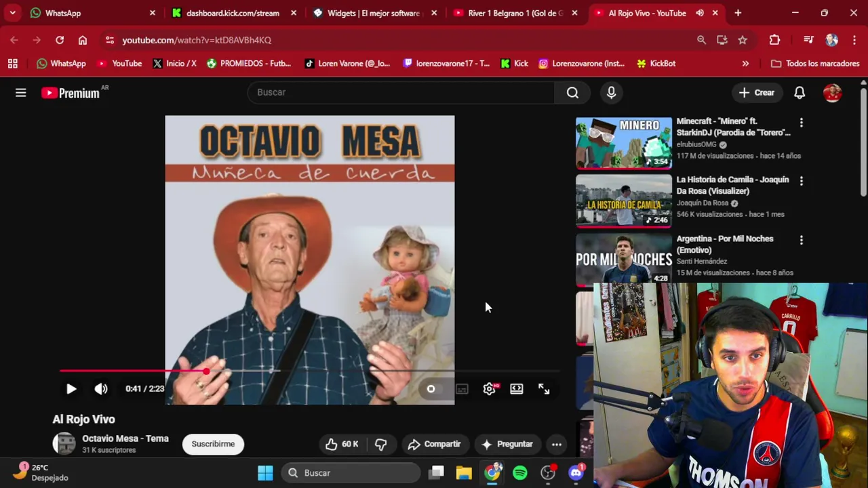
Task: Switch to the Widgets tab
Action: 375,13
